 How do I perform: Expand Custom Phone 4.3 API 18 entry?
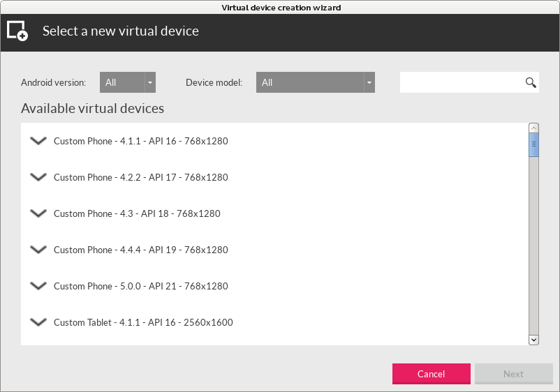click(38, 213)
